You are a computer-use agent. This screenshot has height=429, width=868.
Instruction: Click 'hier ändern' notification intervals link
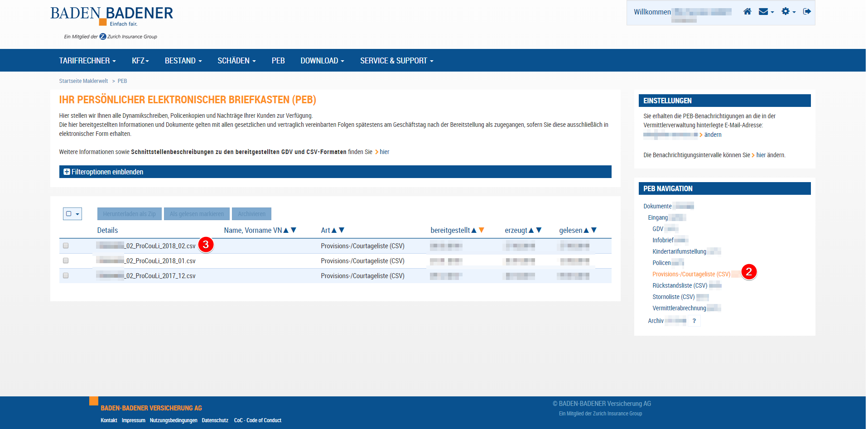770,155
